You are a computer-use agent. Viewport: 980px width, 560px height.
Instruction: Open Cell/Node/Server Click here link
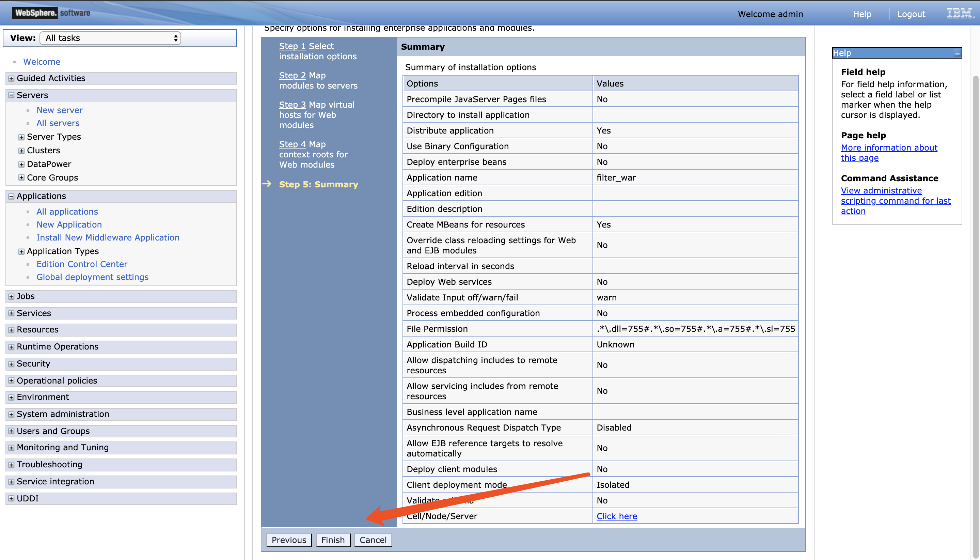click(616, 516)
